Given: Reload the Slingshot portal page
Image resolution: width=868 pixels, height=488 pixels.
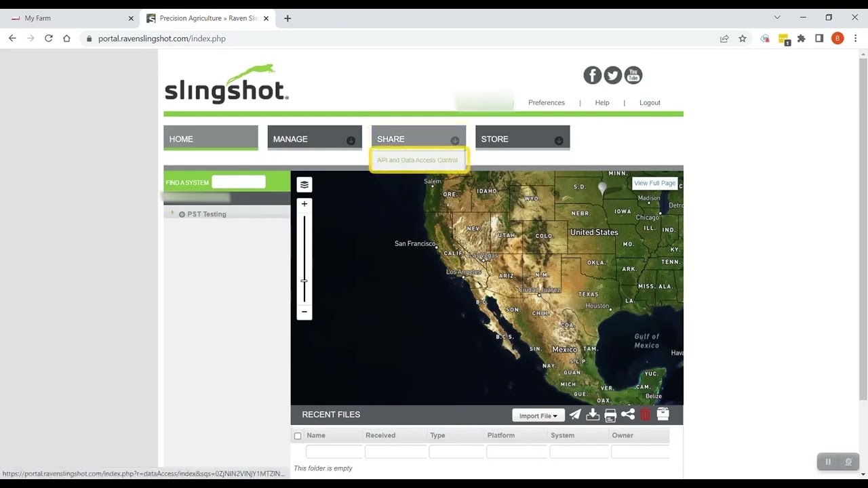Looking at the screenshot, I should coord(49,39).
